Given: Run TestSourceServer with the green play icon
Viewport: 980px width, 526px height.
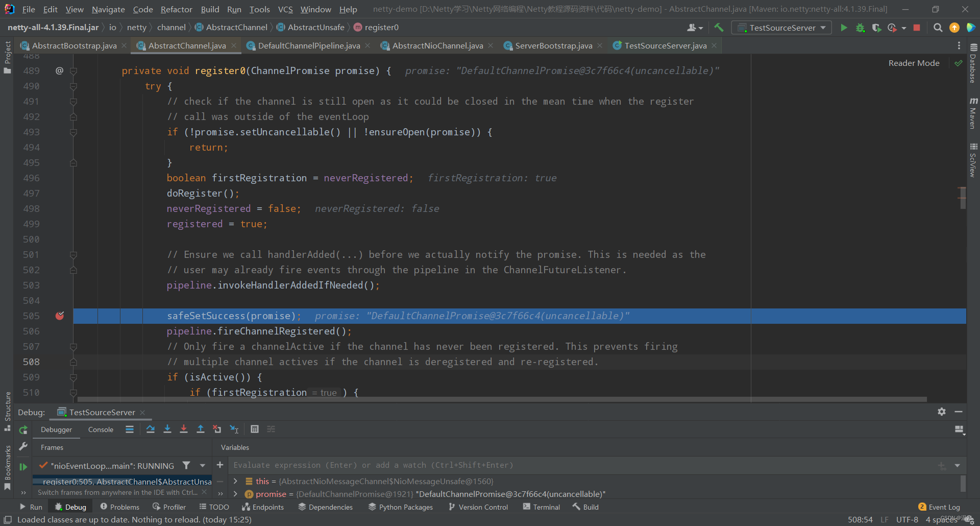Looking at the screenshot, I should point(844,28).
